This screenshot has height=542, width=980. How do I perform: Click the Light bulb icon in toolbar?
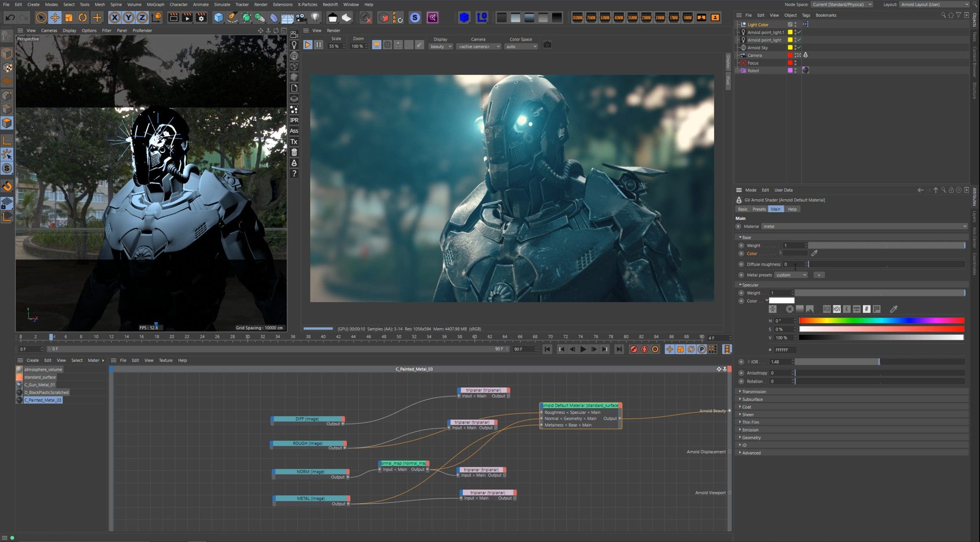tap(315, 17)
